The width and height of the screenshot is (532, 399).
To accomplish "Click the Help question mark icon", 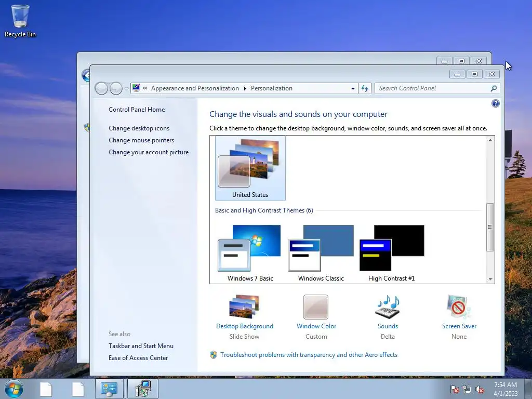I will coord(495,103).
